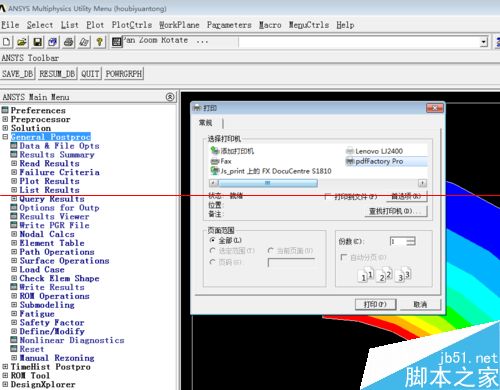Click the printer list horizontal scrollbar thumb
500x390 pixels.
268,183
